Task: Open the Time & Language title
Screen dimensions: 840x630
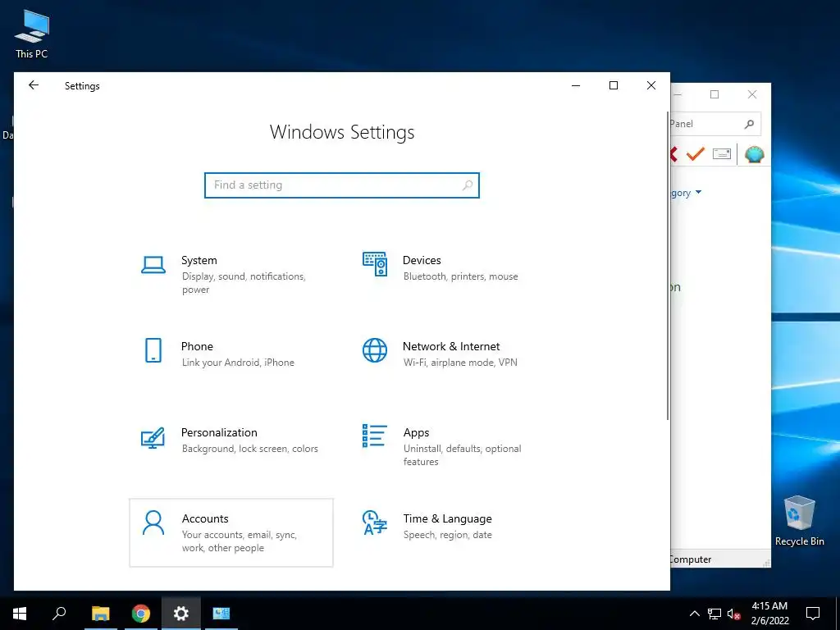Action: [447, 518]
